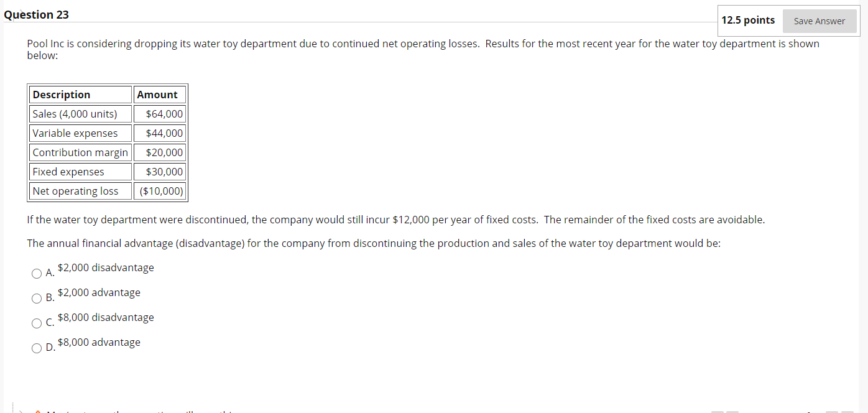Click the first gray navigation square bottom right
Image resolution: width=868 pixels, height=413 pixels.
(718, 412)
